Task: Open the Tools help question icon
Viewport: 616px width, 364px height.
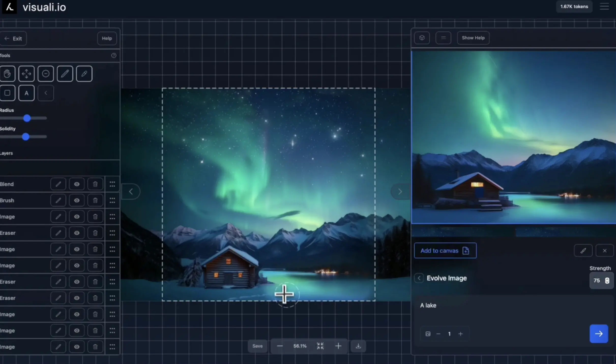Action: pyautogui.click(x=114, y=55)
